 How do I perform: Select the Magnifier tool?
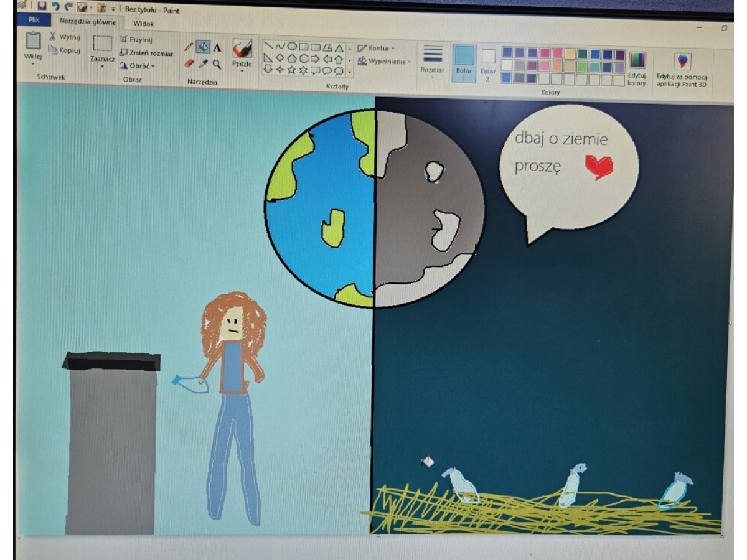click(217, 63)
